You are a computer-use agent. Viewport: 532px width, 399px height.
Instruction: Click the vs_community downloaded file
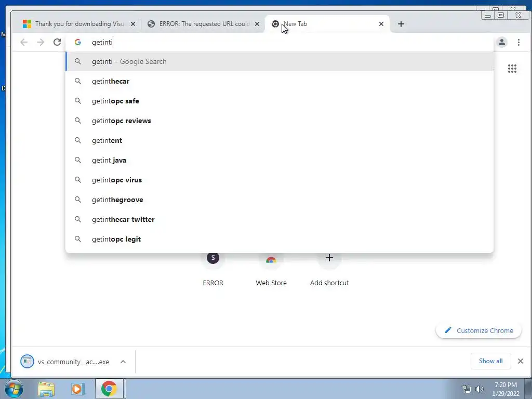tap(65, 362)
